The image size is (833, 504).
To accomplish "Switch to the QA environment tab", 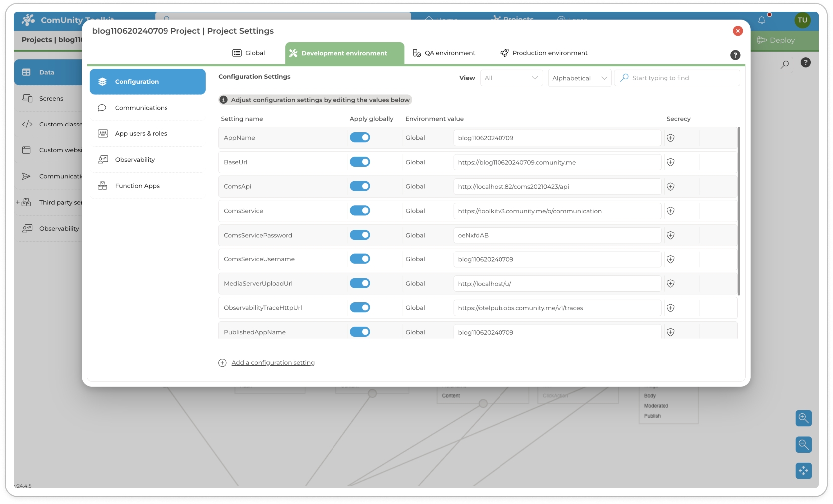I will pos(444,53).
